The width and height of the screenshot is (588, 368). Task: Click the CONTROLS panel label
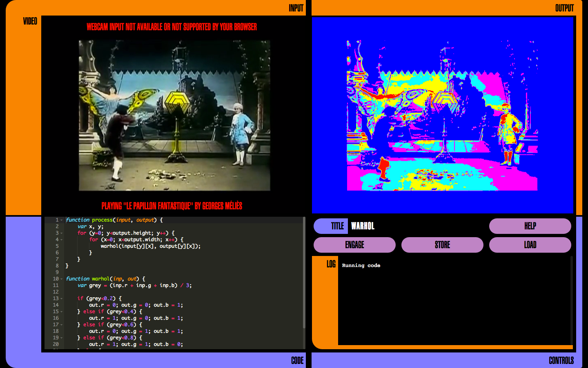562,361
